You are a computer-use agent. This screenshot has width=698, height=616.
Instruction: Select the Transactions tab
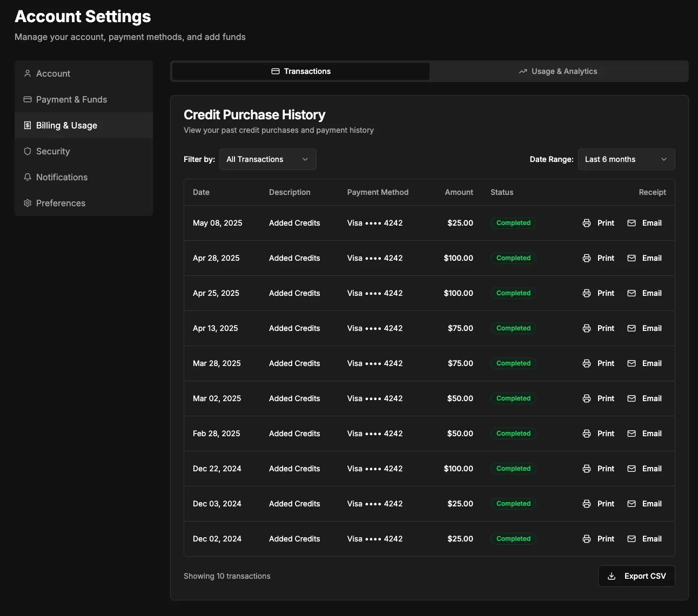(x=301, y=71)
